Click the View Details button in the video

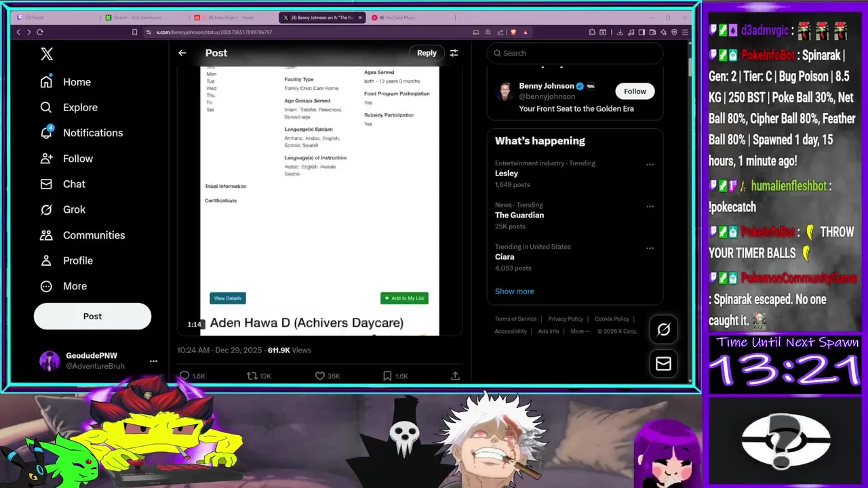pyautogui.click(x=228, y=298)
